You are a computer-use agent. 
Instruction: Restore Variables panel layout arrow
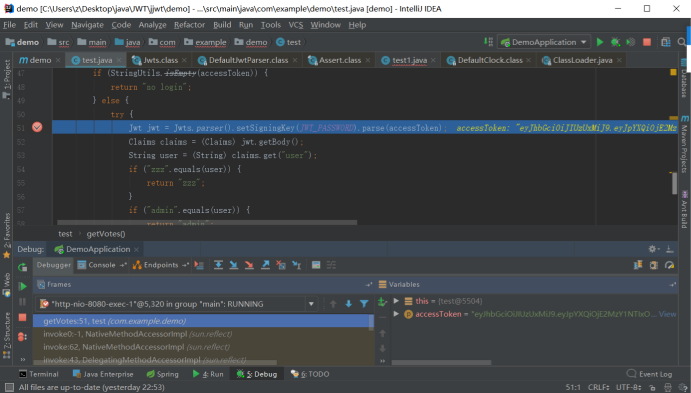click(x=672, y=285)
